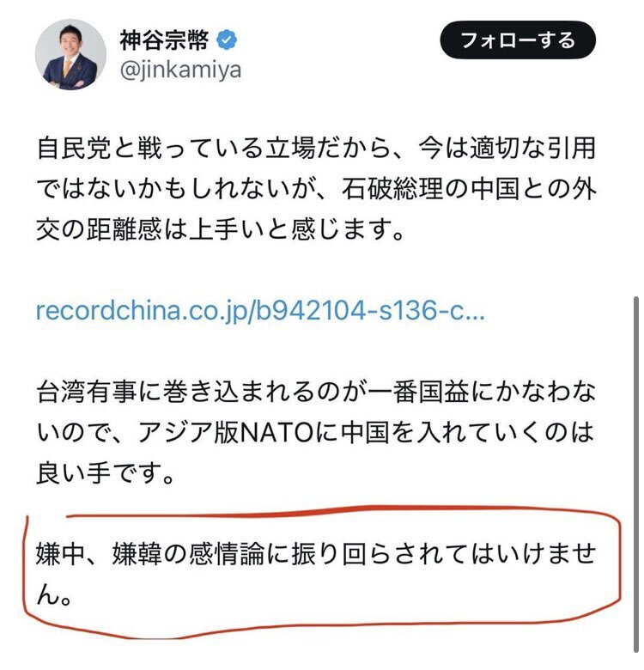Click the phrase 感情論 in the circled sentence
Screen dimensions: 644x670
point(227,554)
